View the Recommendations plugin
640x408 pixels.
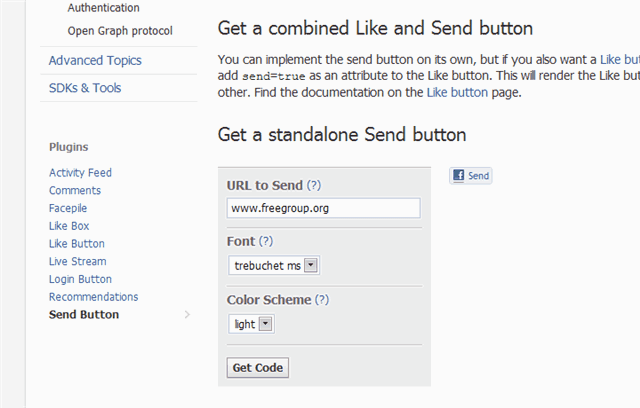[x=93, y=297]
